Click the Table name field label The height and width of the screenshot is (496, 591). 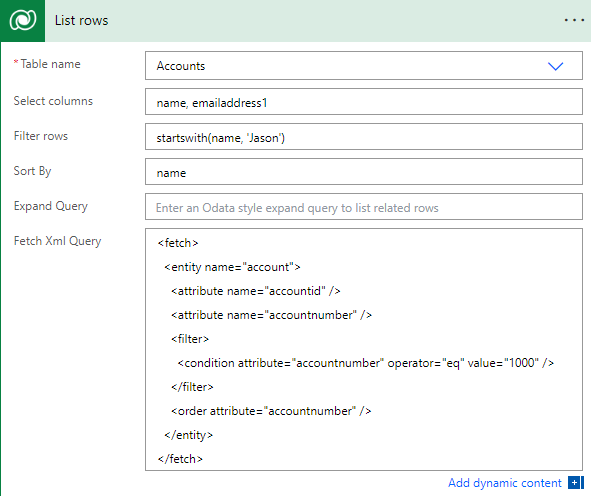point(47,64)
